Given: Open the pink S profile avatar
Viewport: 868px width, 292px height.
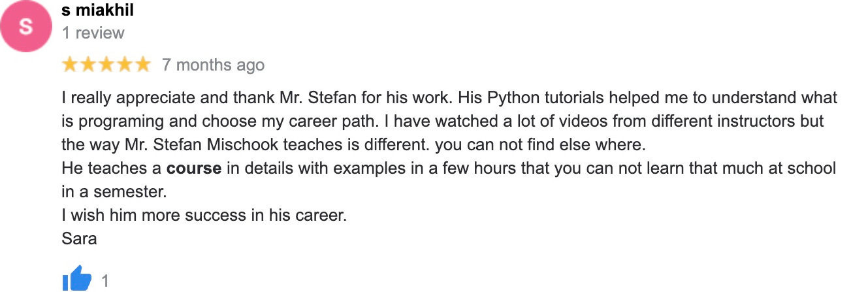Looking at the screenshot, I should (x=26, y=27).
